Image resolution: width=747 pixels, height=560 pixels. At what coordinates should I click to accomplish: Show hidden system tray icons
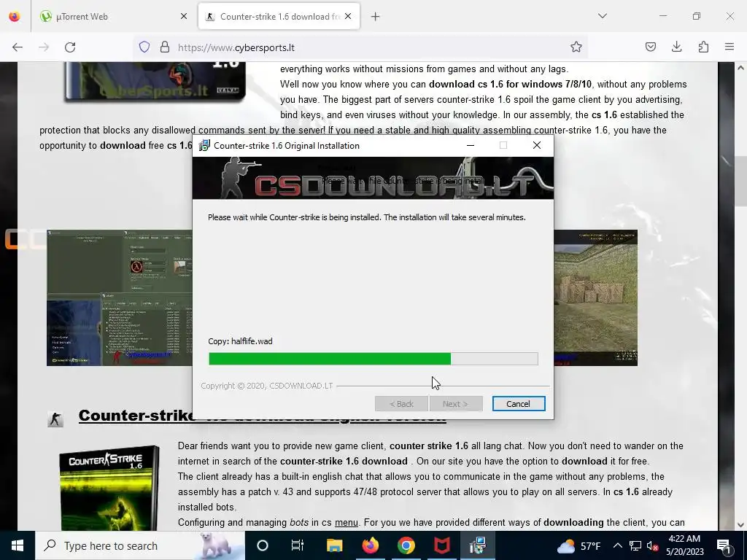point(617,545)
